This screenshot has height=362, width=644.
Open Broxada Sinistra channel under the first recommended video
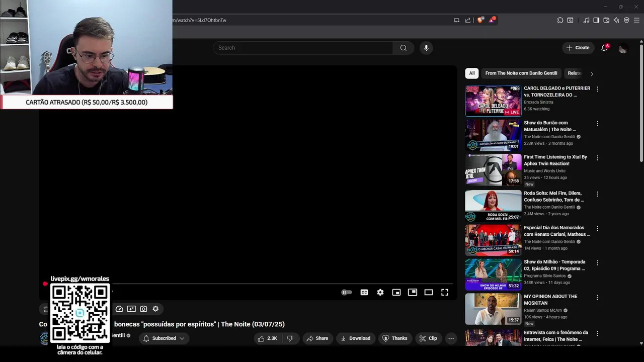pos(538,102)
